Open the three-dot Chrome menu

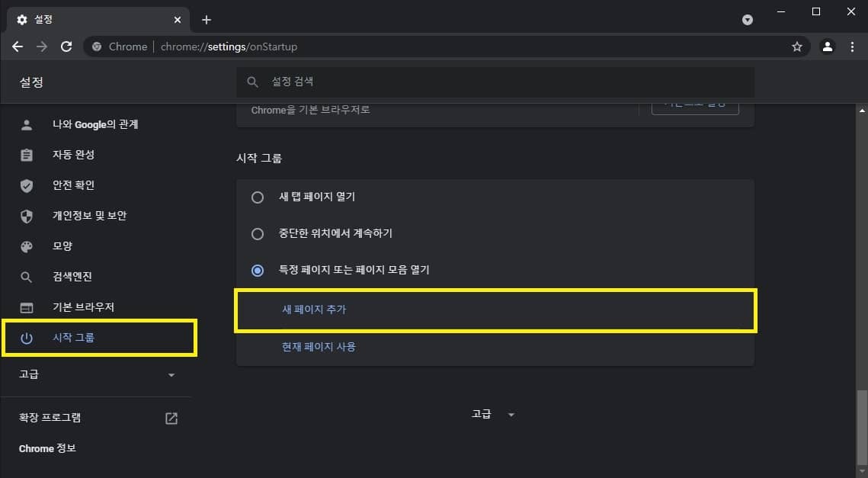(853, 47)
